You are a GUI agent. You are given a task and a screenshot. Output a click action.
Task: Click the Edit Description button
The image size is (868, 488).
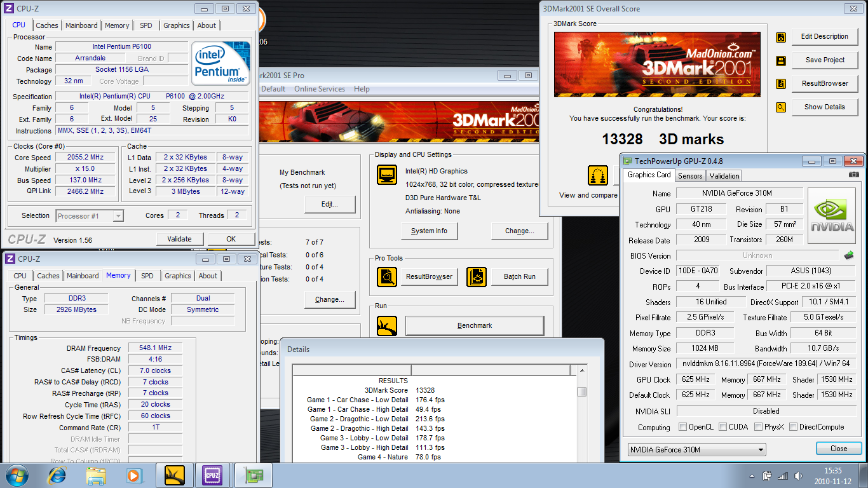pos(824,37)
